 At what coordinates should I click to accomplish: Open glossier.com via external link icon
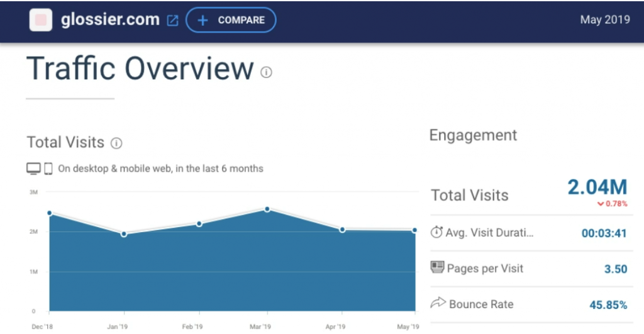(172, 21)
